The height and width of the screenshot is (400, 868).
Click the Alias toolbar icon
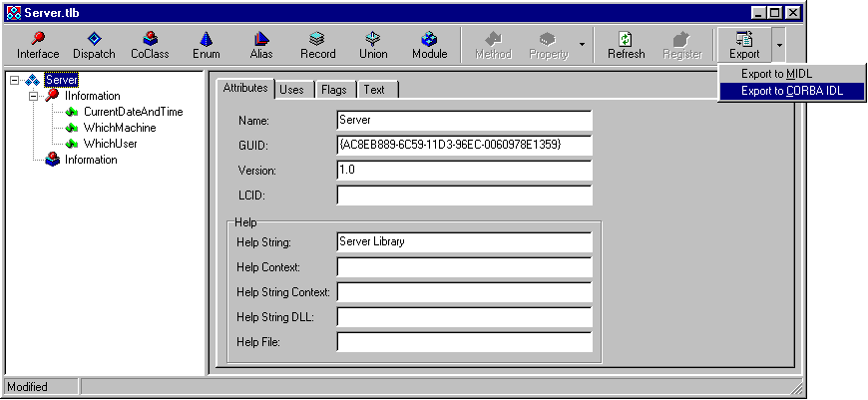point(261,45)
